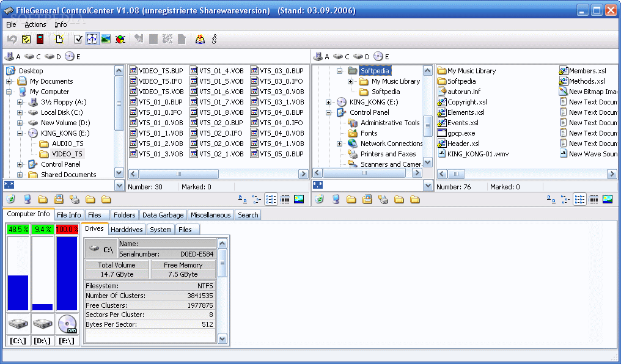Click the gray square toolbar icon

tap(153, 39)
